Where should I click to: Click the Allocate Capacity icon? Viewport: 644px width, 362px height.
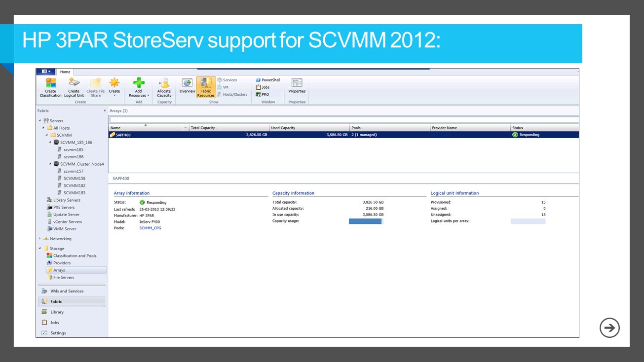tap(164, 87)
